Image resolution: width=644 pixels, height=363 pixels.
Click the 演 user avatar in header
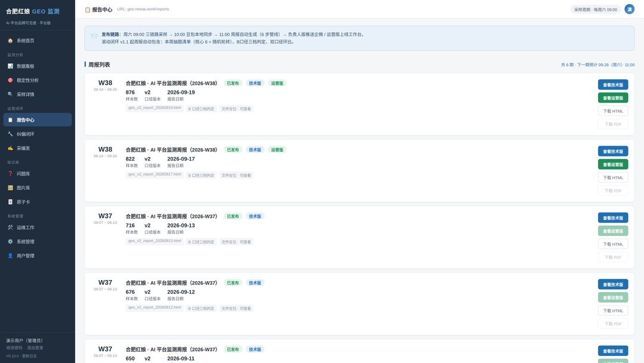[x=629, y=9]
